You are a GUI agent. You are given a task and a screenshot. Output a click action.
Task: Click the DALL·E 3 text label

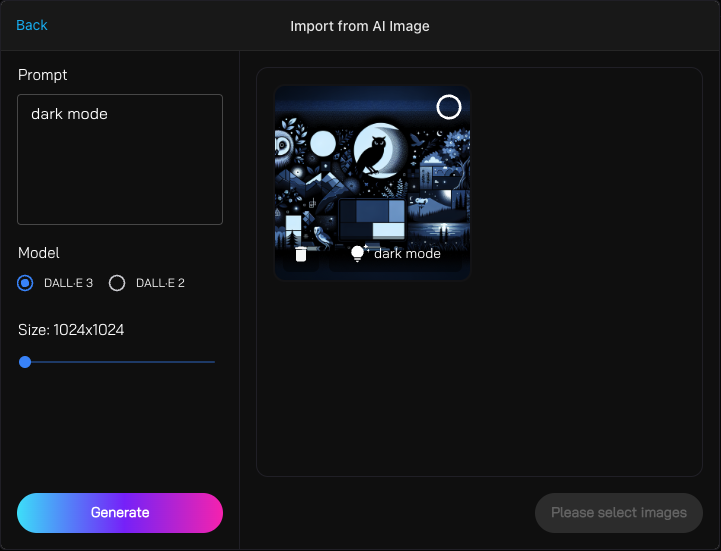(x=68, y=283)
